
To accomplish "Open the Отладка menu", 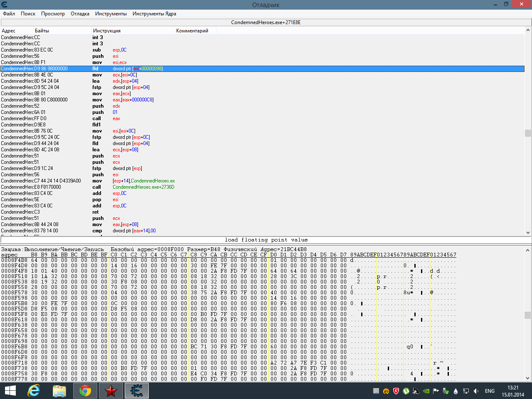I will coord(79,13).
